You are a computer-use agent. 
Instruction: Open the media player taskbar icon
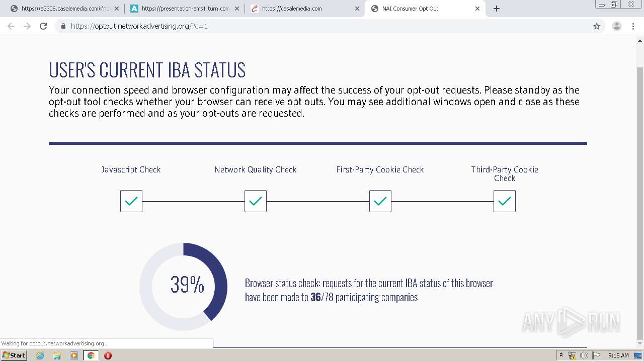tap(74, 355)
